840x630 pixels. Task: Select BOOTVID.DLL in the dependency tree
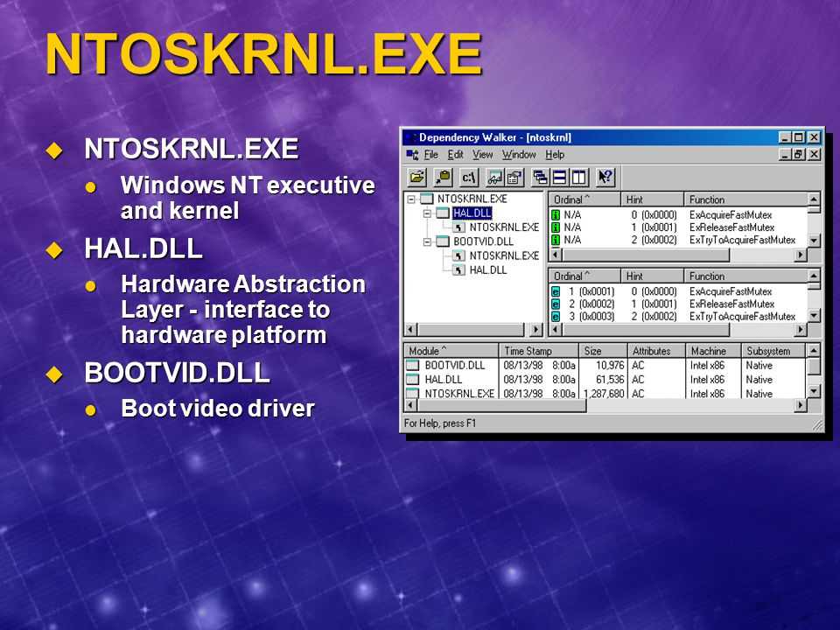click(x=483, y=241)
